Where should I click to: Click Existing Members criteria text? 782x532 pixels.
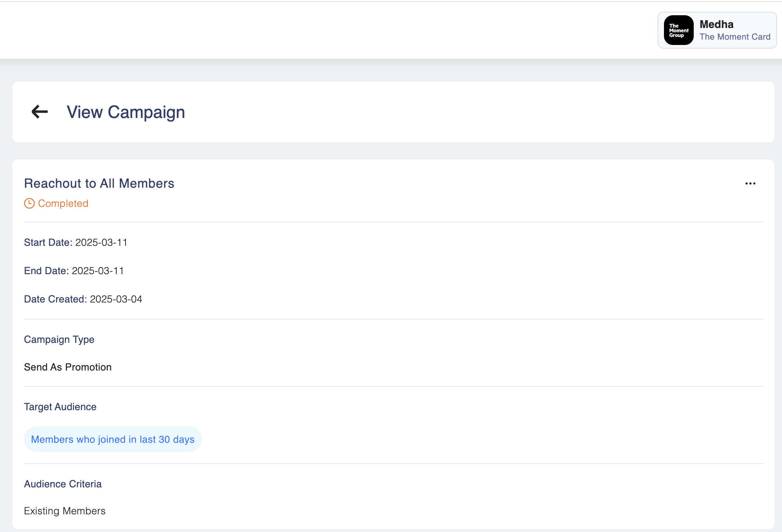65,511
